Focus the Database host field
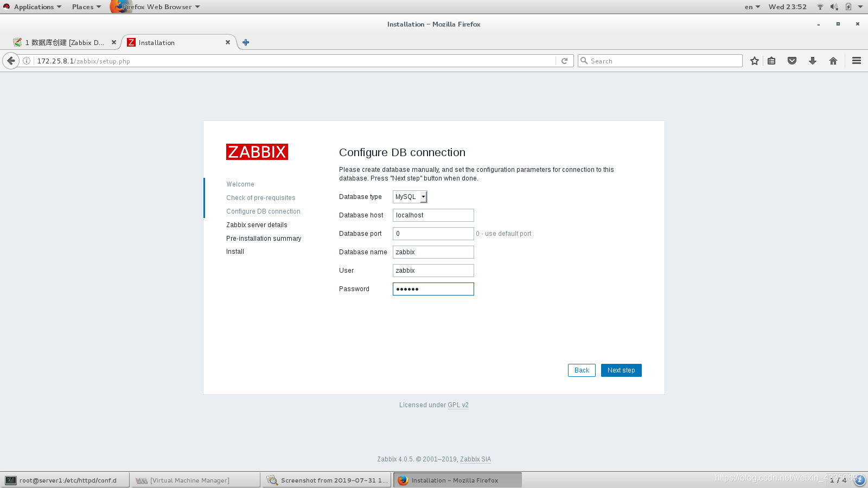 433,215
